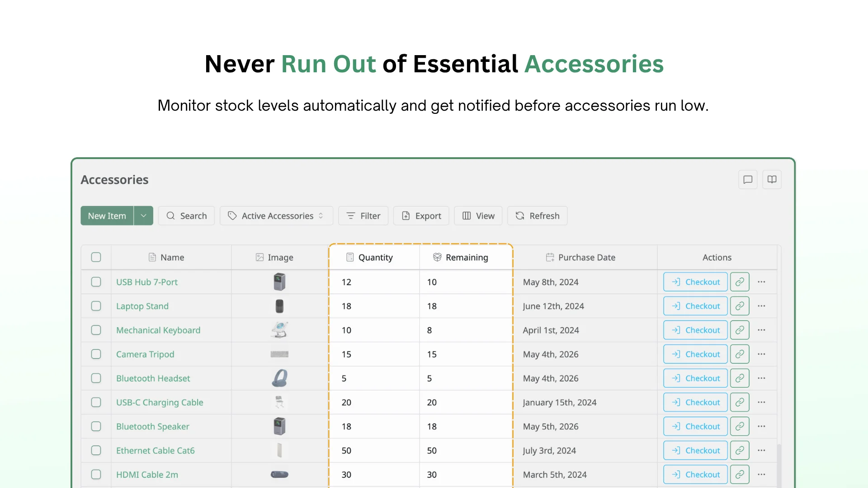This screenshot has width=868, height=488.
Task: Open the Search box
Action: (x=186, y=216)
